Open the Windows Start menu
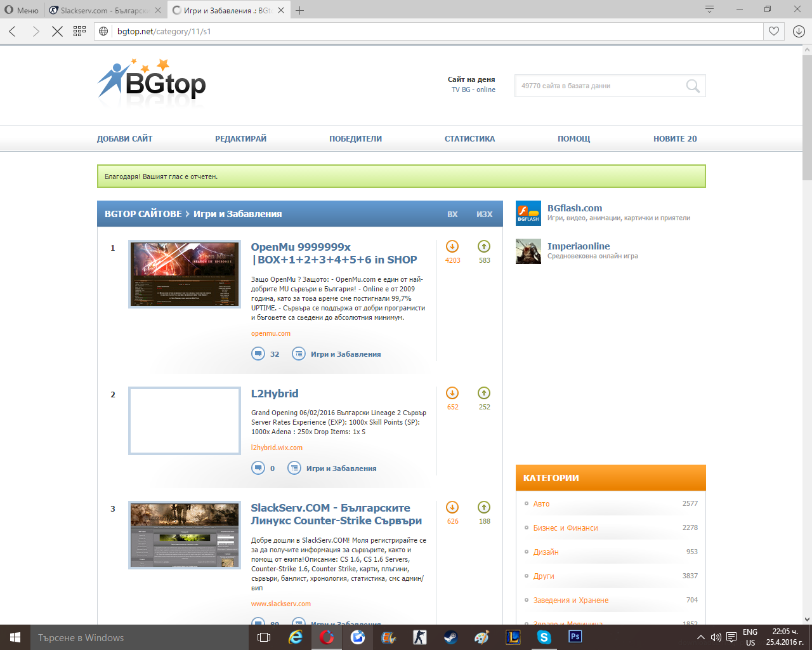 tap(15, 637)
